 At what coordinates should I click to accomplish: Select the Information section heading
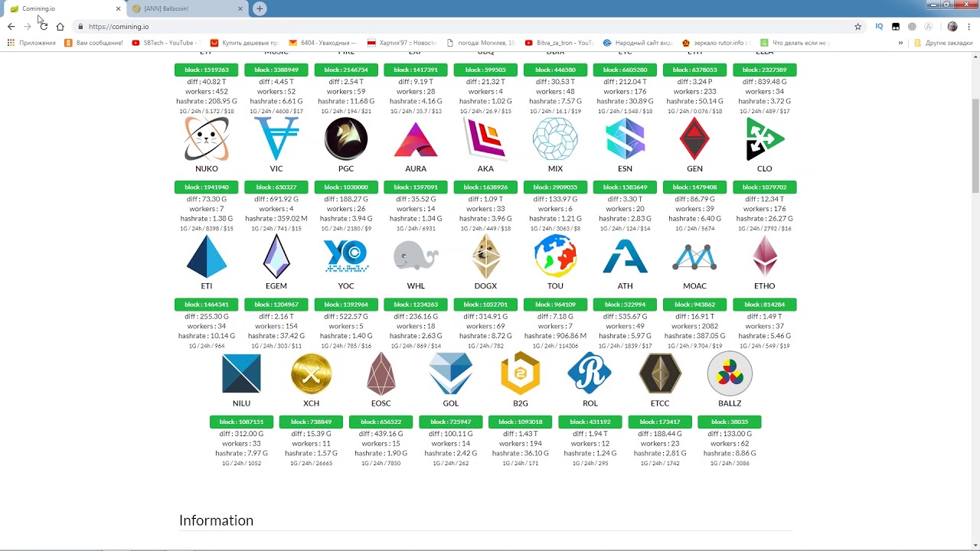click(216, 520)
